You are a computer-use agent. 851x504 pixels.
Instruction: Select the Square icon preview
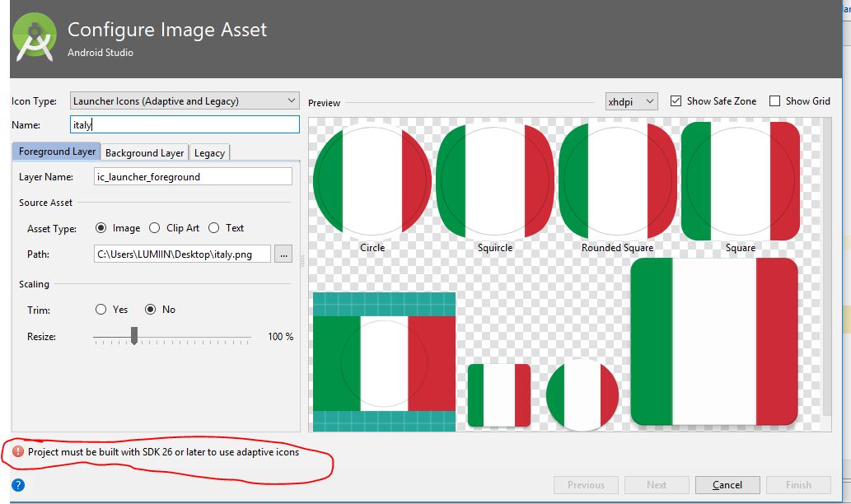coord(741,180)
